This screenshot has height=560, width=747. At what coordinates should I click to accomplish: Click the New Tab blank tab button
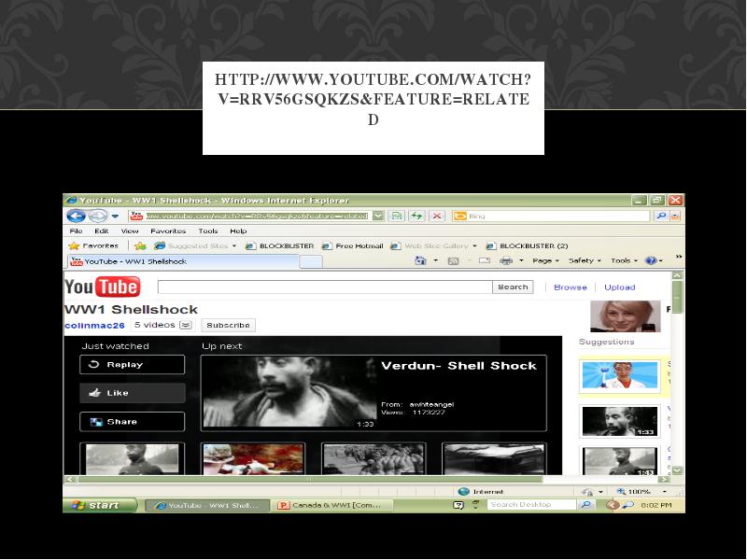tap(311, 262)
